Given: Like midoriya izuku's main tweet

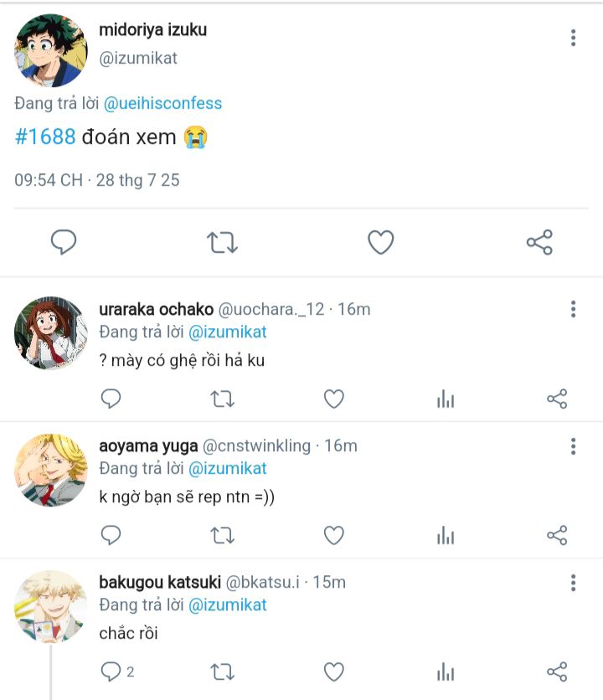Looking at the screenshot, I should pyautogui.click(x=381, y=243).
